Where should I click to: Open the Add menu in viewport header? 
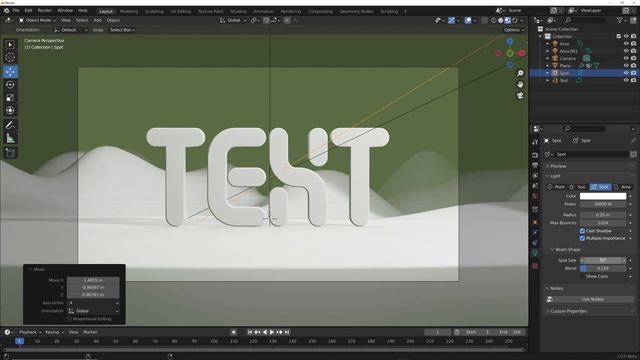pos(97,20)
